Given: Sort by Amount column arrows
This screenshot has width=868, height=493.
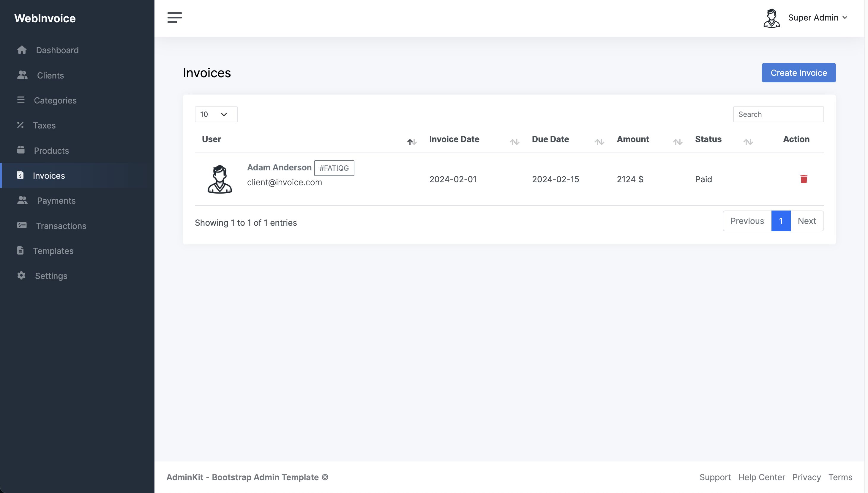Looking at the screenshot, I should [677, 142].
